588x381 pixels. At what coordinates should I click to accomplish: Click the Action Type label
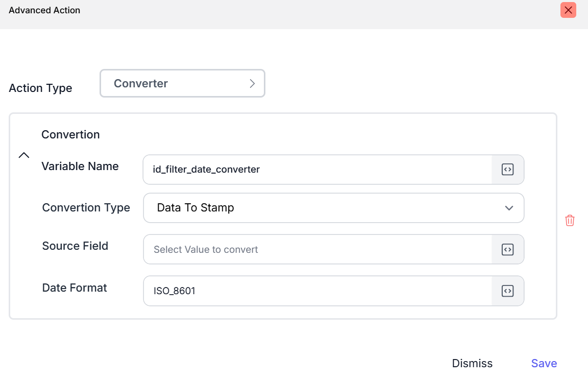40,88
